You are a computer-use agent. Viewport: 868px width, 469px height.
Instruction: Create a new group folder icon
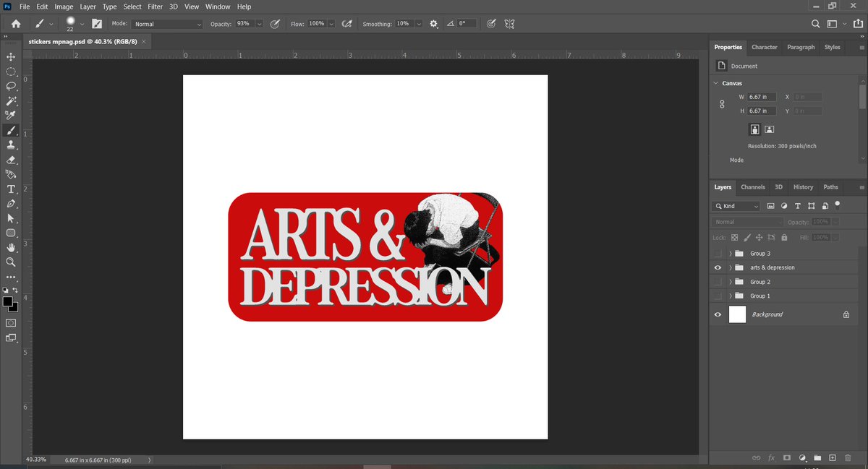tap(817, 458)
